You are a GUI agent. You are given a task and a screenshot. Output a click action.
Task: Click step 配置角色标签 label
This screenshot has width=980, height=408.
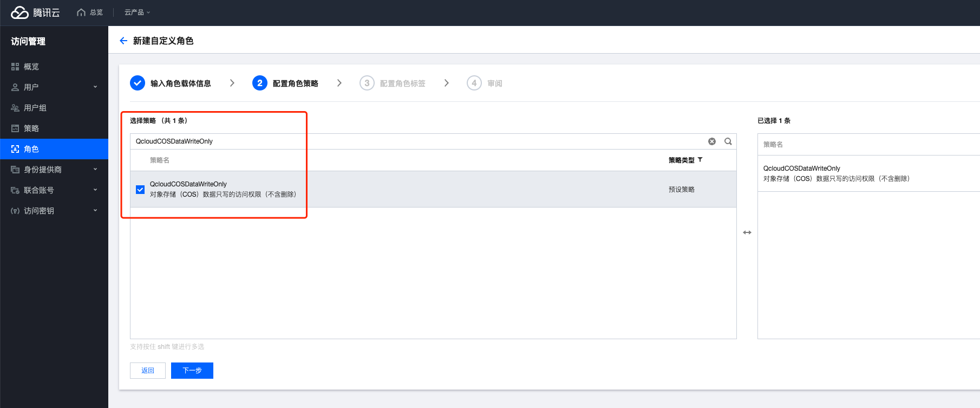point(403,83)
